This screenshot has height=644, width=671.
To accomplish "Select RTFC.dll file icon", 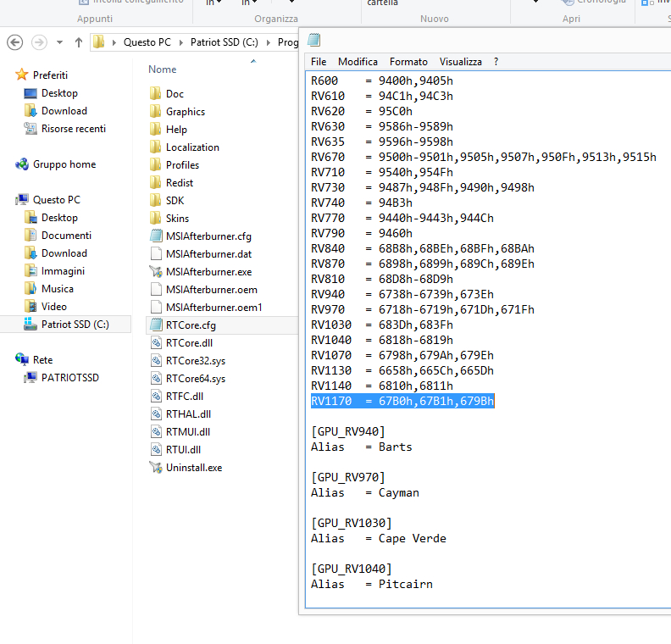I will click(156, 397).
